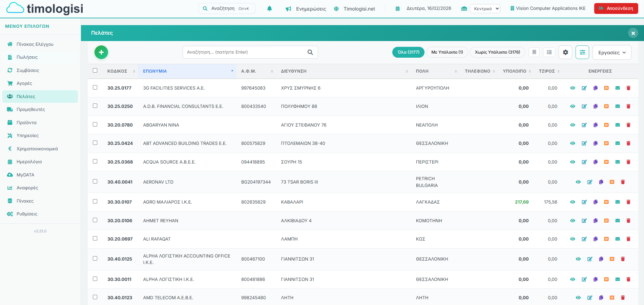Edit the ACQUA SOURCE A.B.E.E. customer

tap(584, 162)
